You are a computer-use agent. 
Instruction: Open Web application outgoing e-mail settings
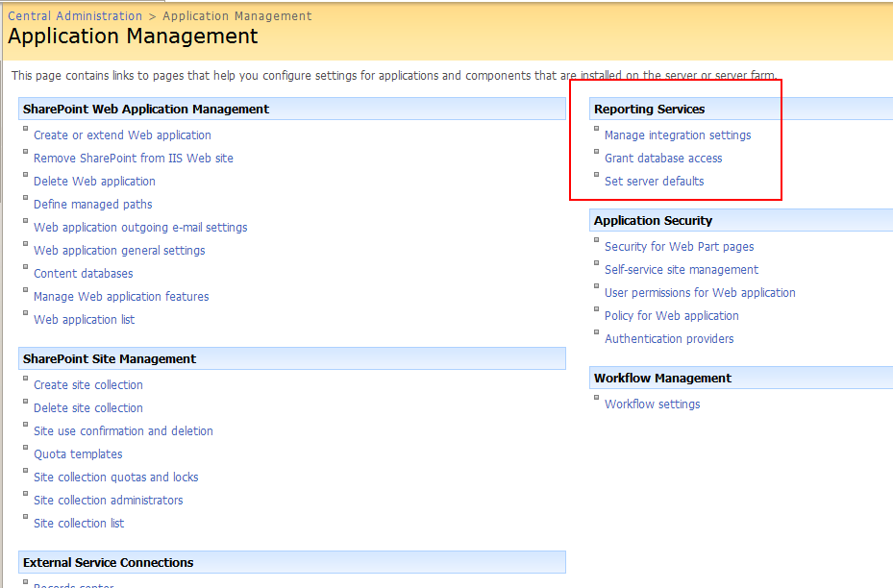(140, 227)
